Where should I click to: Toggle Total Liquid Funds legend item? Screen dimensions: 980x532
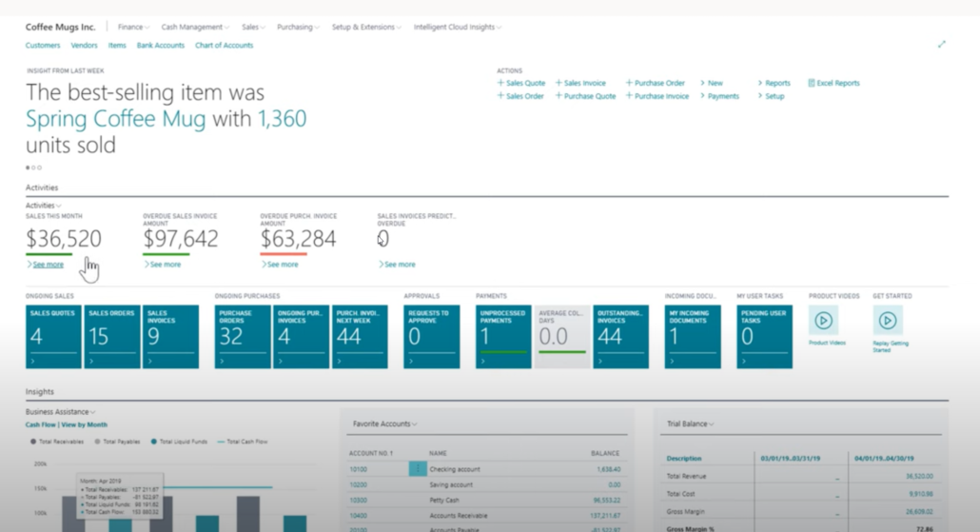point(179,442)
